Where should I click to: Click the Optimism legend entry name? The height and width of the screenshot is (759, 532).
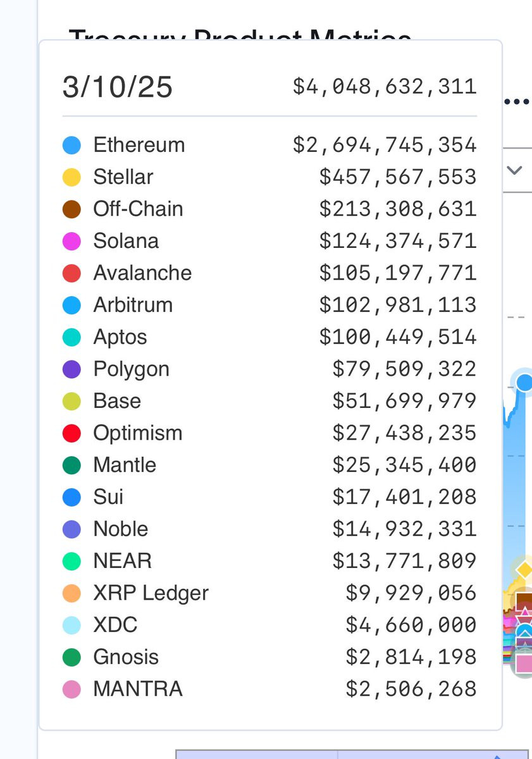[138, 433]
